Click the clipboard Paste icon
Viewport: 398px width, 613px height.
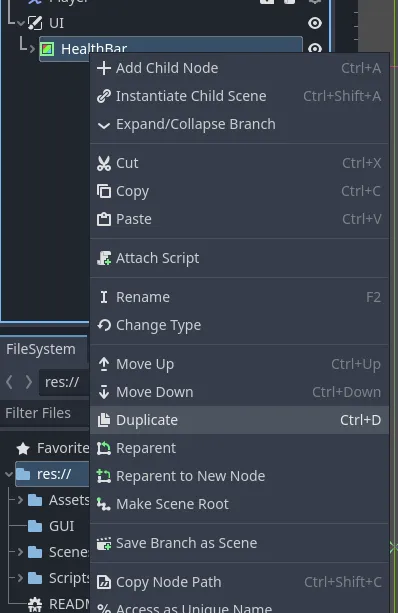[x=104, y=219]
